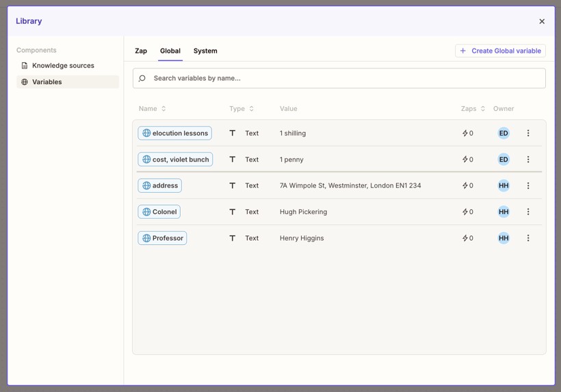Click the Knowledge sources document icon

pyautogui.click(x=25, y=66)
